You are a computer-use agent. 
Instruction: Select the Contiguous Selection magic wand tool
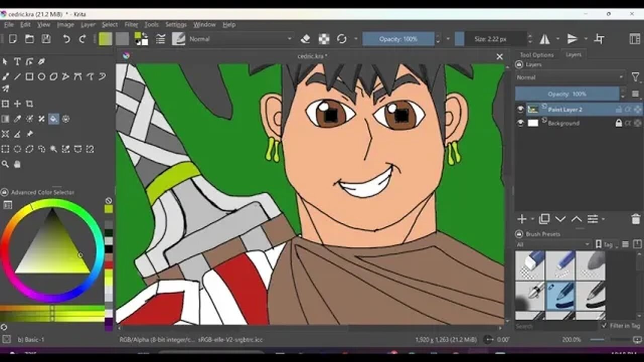click(x=54, y=149)
